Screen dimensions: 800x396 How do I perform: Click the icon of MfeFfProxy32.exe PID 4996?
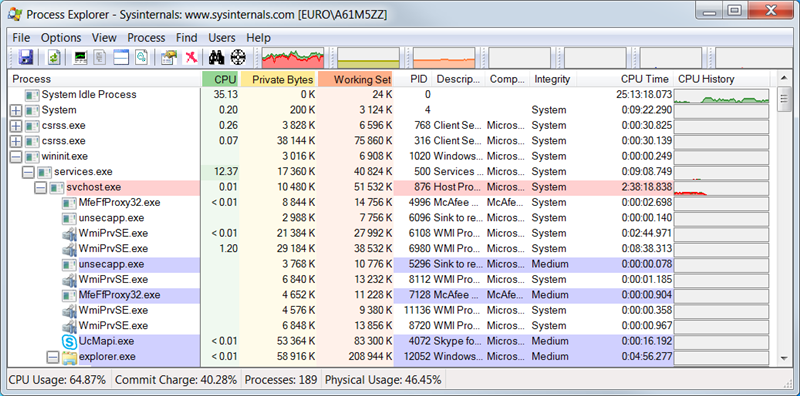[69, 203]
